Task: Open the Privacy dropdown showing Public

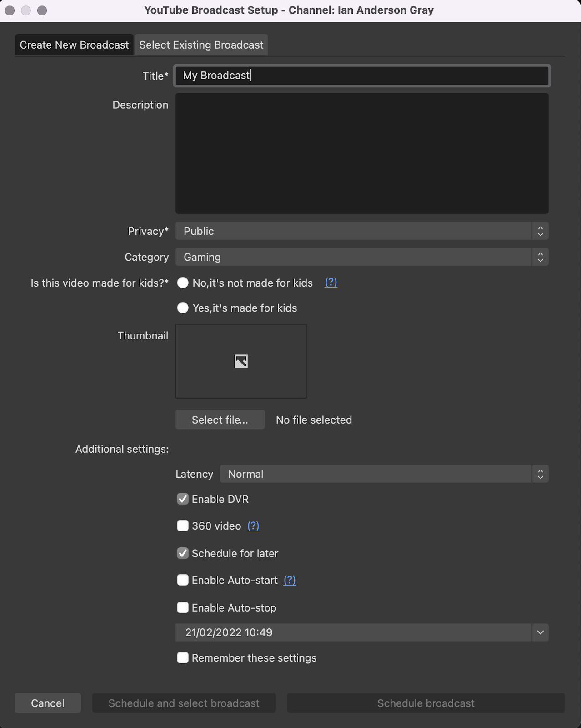Action: [362, 231]
